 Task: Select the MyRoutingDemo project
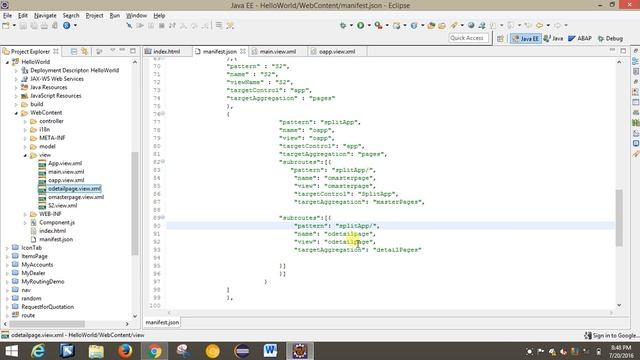(42, 282)
